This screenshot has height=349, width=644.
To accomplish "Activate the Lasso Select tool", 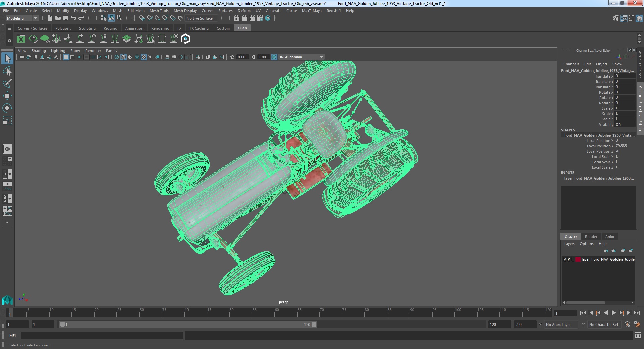I will pos(7,71).
